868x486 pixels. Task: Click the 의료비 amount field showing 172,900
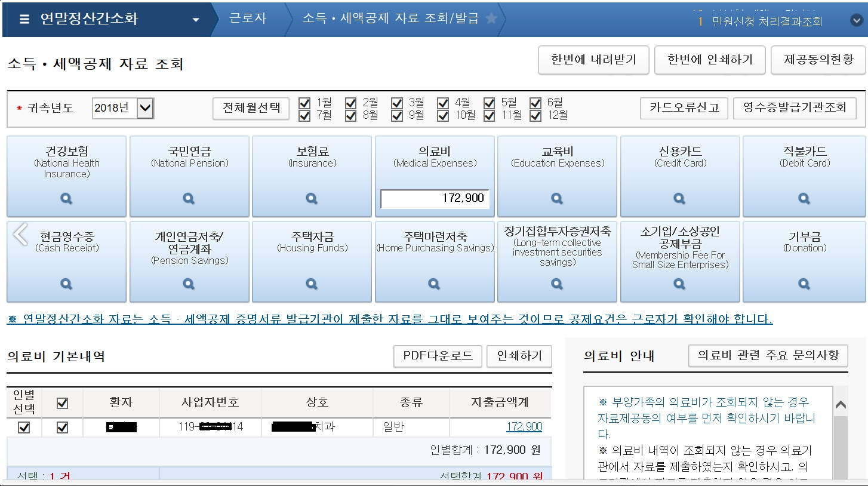pyautogui.click(x=435, y=199)
